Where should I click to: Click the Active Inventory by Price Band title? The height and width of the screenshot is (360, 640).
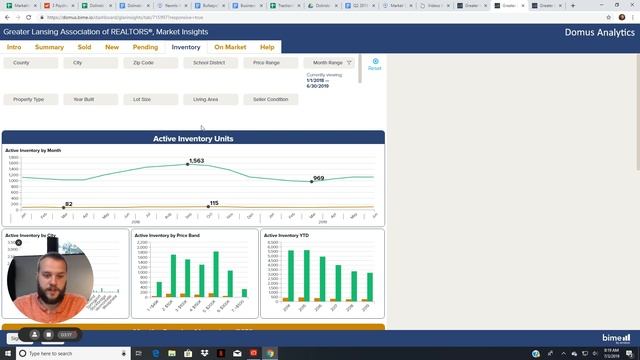167,236
